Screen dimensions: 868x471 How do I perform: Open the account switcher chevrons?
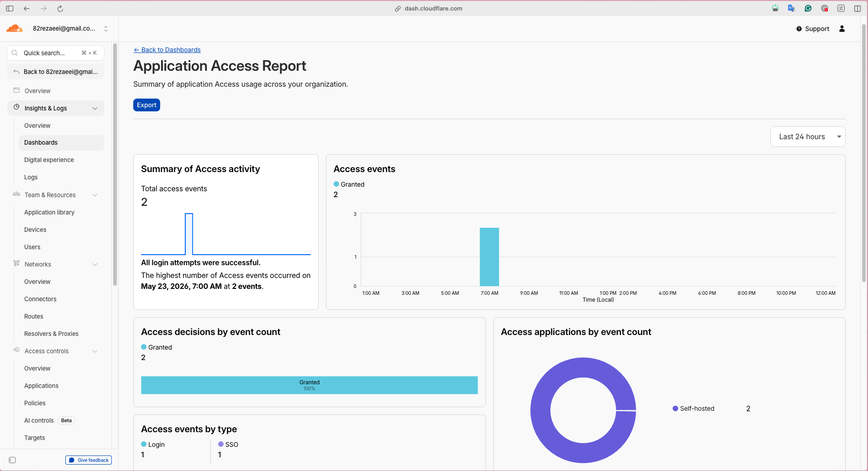[106, 28]
